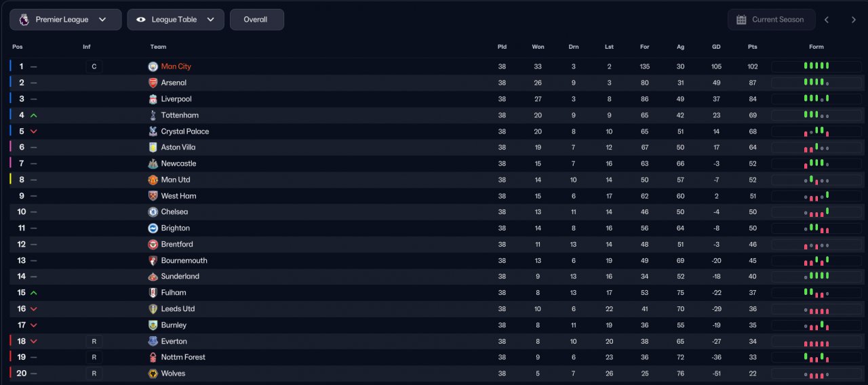Open the Crystal Palace team link
This screenshot has height=385, width=868.
pyautogui.click(x=184, y=131)
